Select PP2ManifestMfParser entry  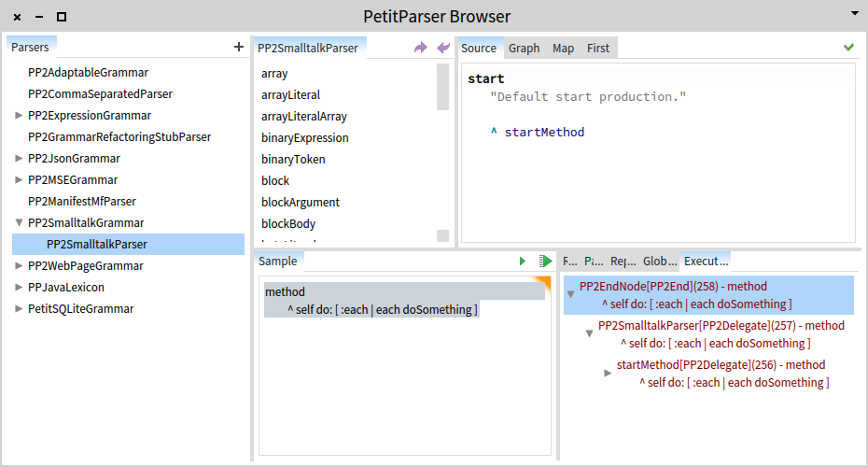pyautogui.click(x=82, y=202)
